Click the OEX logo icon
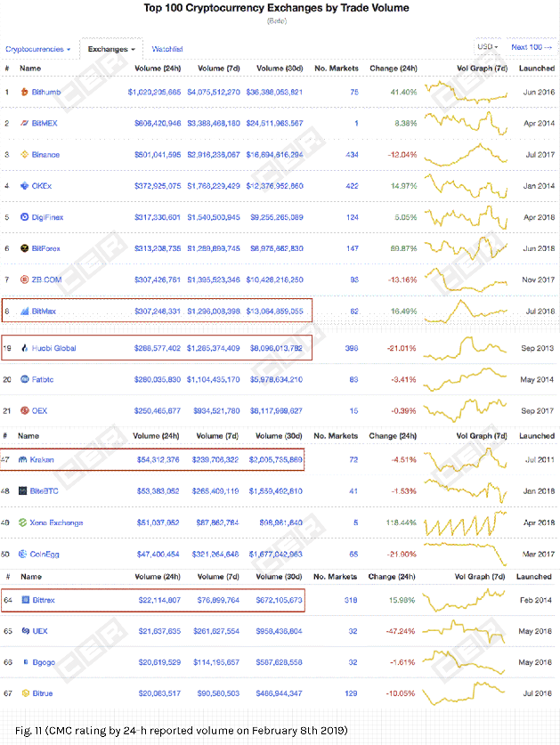Image resolution: width=560 pixels, height=745 pixels. tap(24, 410)
